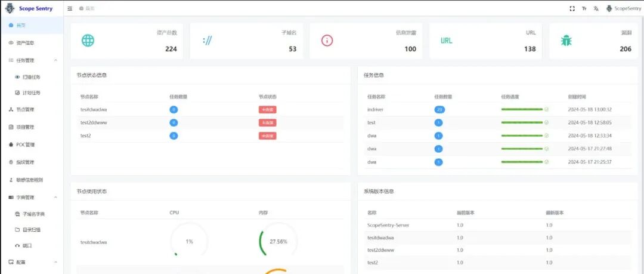Click the red status tag in test2 node row
This screenshot has width=644, height=274.
pyautogui.click(x=267, y=136)
